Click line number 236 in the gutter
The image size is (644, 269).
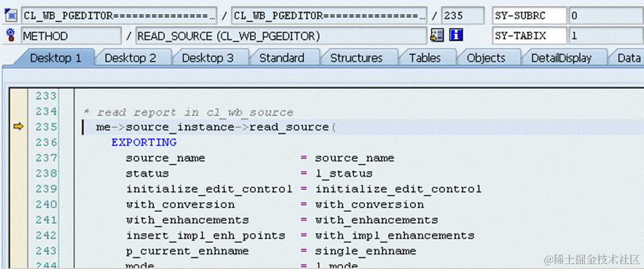(x=45, y=142)
